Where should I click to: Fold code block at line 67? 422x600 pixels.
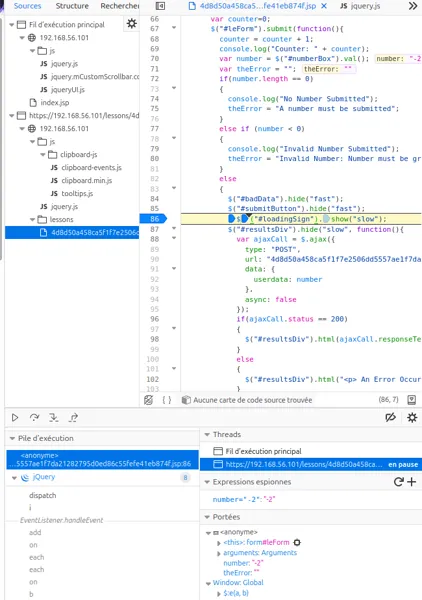pyautogui.click(x=174, y=28)
